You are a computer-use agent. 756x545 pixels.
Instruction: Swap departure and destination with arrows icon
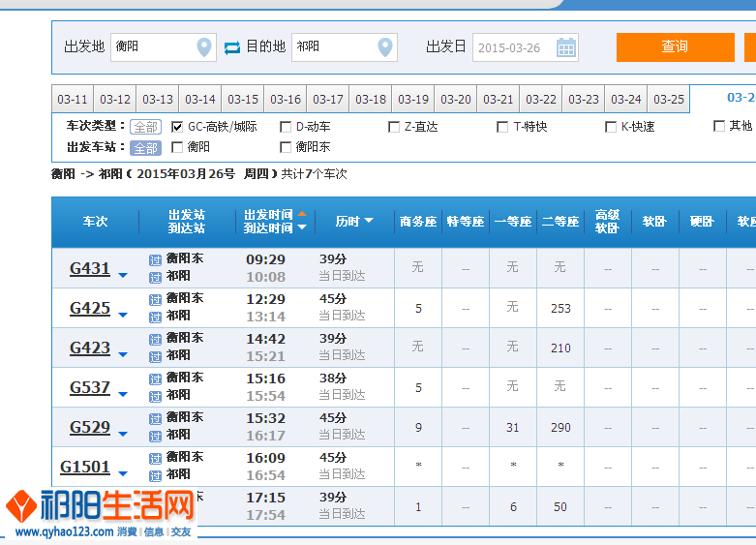pos(232,47)
